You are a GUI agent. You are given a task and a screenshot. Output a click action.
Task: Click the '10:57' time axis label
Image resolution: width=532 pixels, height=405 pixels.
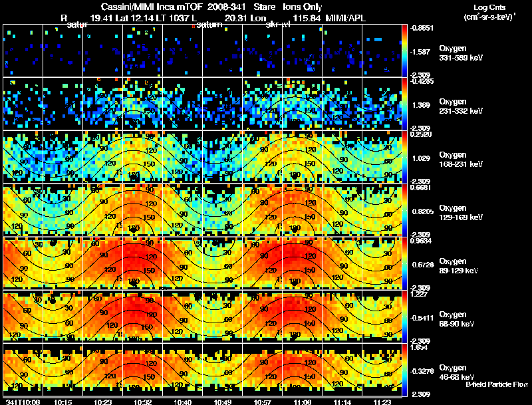click(x=262, y=402)
